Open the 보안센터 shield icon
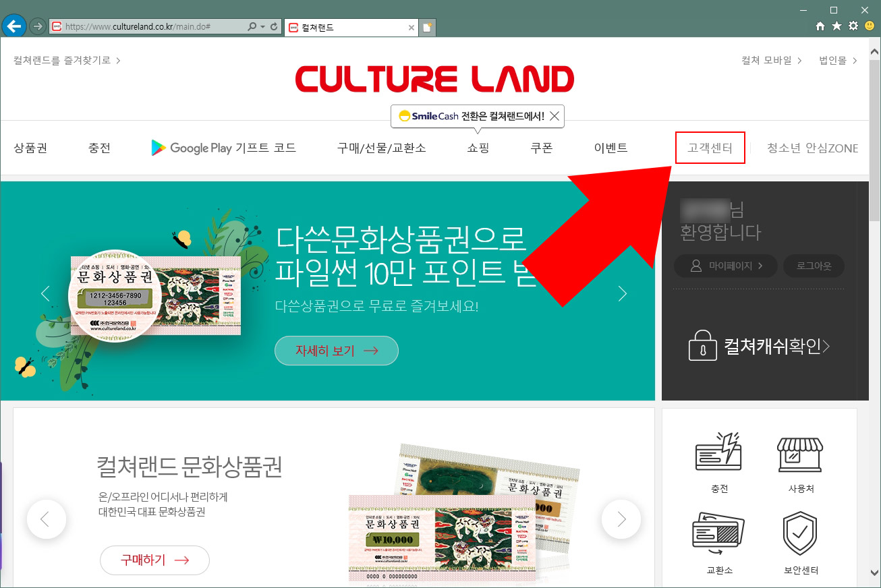The width and height of the screenshot is (881, 588). (x=800, y=533)
